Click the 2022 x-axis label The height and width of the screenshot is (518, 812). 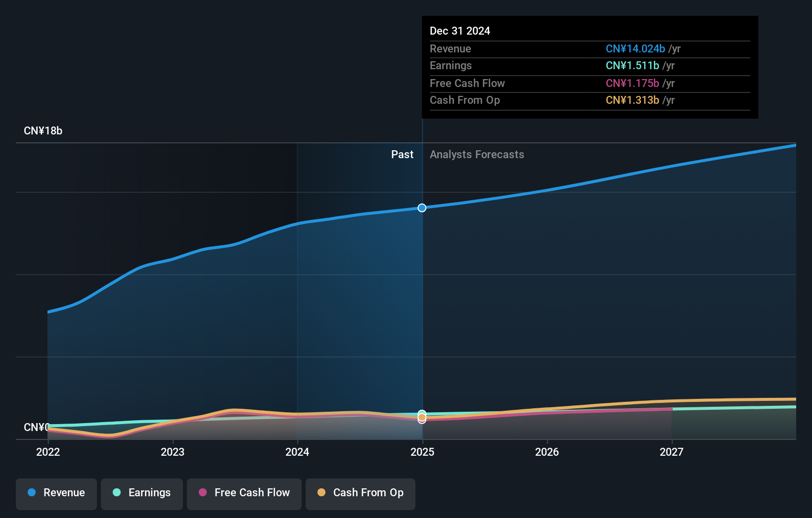pos(48,452)
